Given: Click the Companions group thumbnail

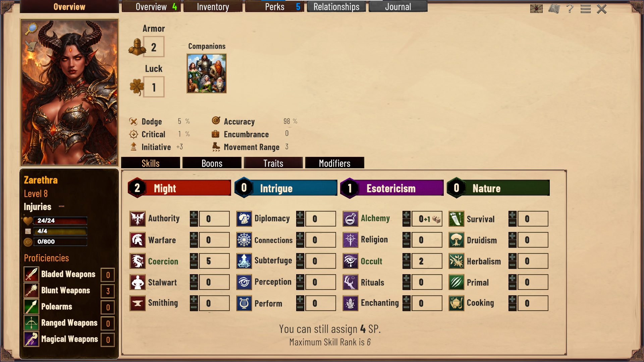Looking at the screenshot, I should coord(207,73).
